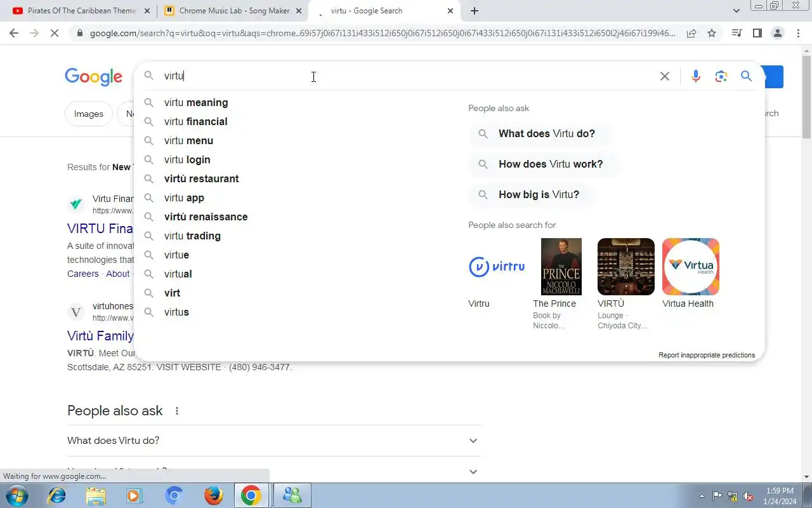Viewport: 812px width, 508px height.
Task: Open the two-users app in taskbar
Action: pos(292,495)
